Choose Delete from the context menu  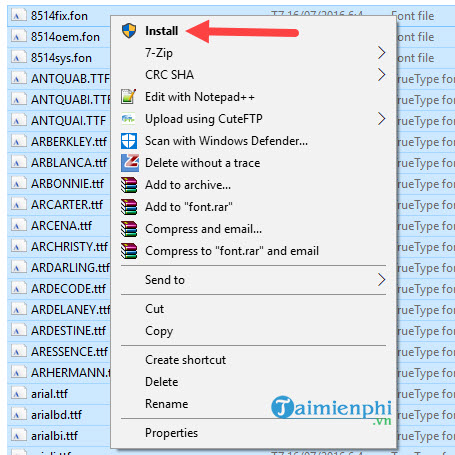pos(162,382)
